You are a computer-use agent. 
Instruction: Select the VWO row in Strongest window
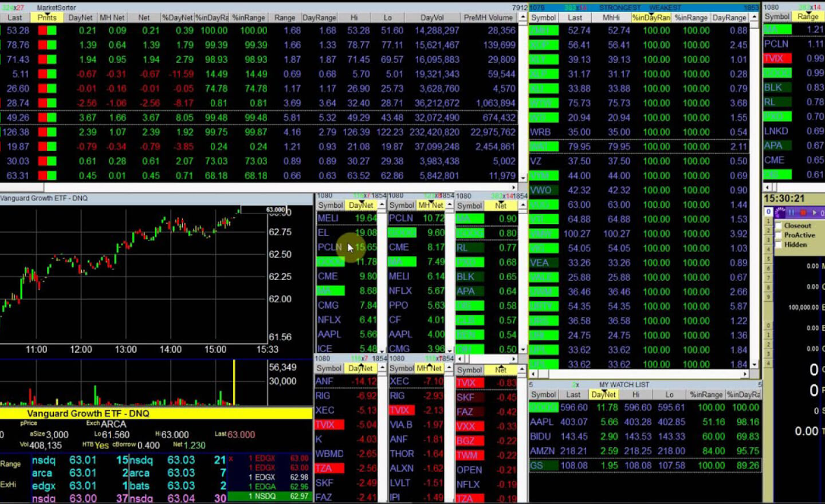point(639,190)
